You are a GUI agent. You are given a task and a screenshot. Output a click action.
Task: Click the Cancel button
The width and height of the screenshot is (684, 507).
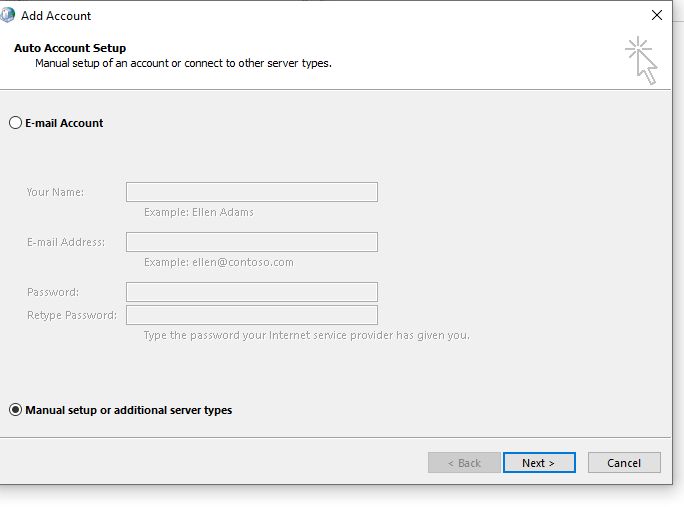624,462
